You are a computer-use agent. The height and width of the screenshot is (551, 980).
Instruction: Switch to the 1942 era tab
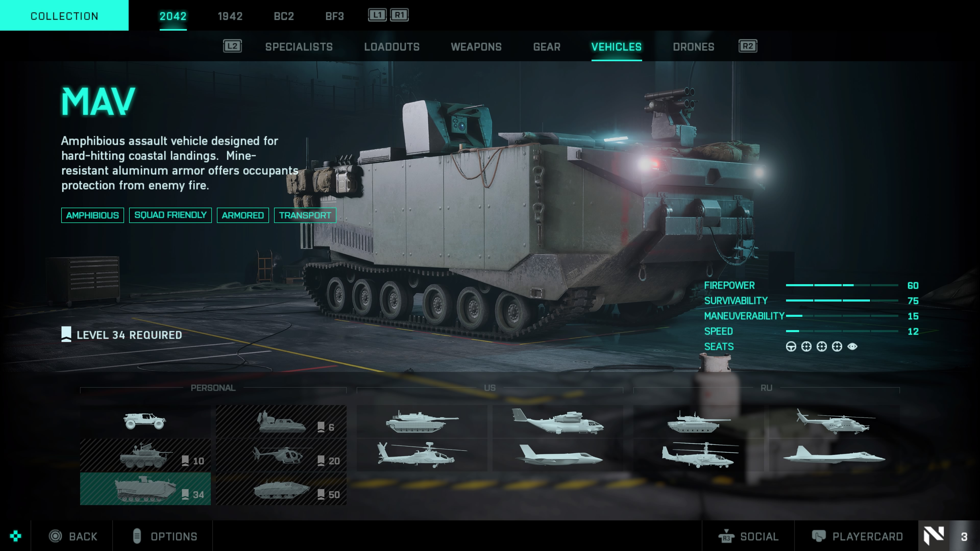[x=230, y=16]
